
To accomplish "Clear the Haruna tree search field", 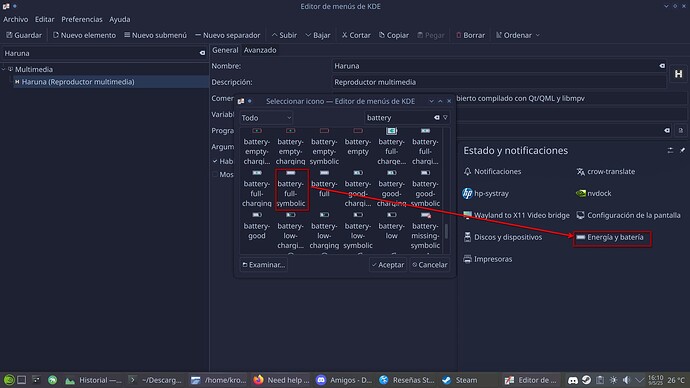I will 202,53.
